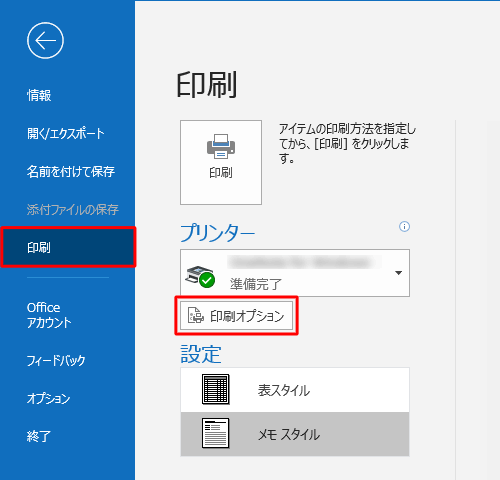Click the 設定 section heading
This screenshot has width=500, height=480.
[201, 354]
